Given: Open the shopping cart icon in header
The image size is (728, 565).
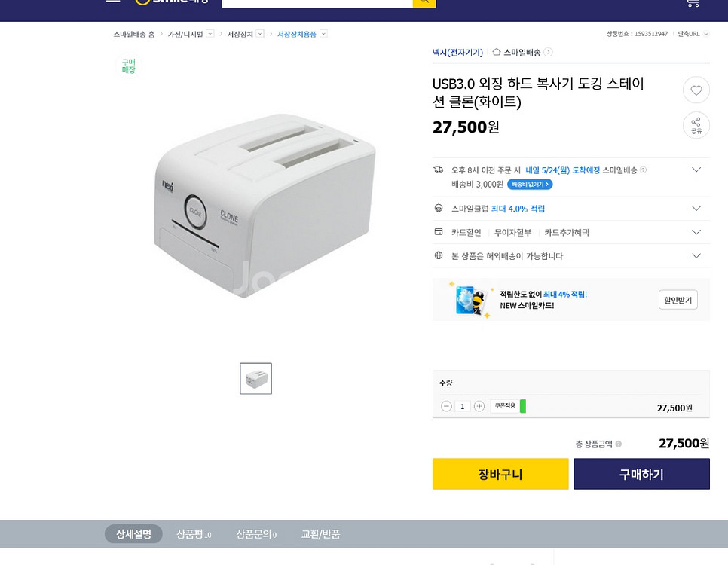Looking at the screenshot, I should (692, 2).
